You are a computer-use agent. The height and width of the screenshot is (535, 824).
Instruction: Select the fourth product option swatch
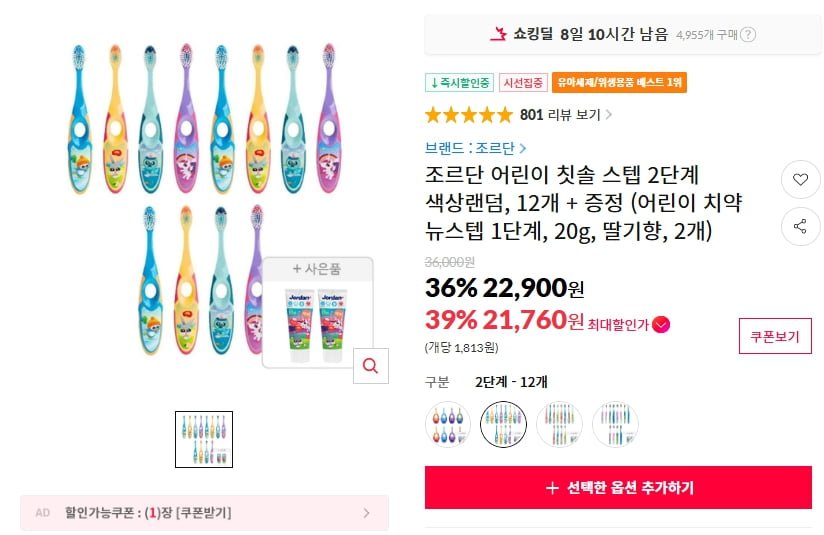pyautogui.click(x=615, y=423)
